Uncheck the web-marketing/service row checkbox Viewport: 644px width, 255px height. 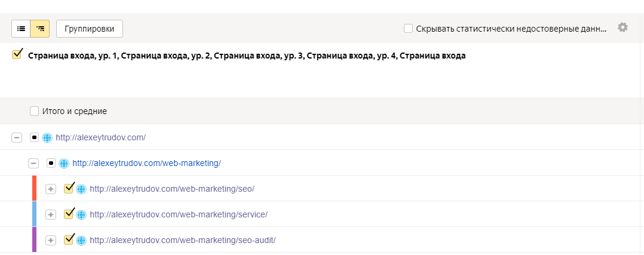click(x=69, y=214)
